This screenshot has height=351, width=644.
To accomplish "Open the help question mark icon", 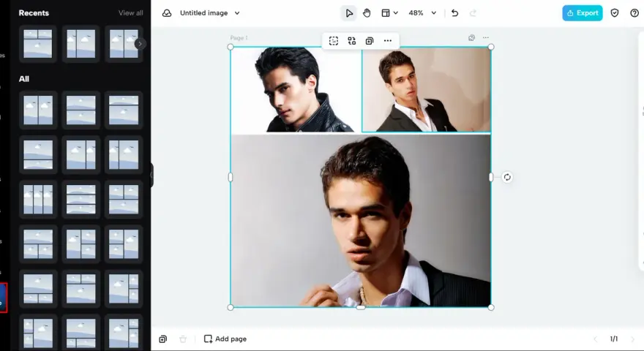I will (x=634, y=13).
